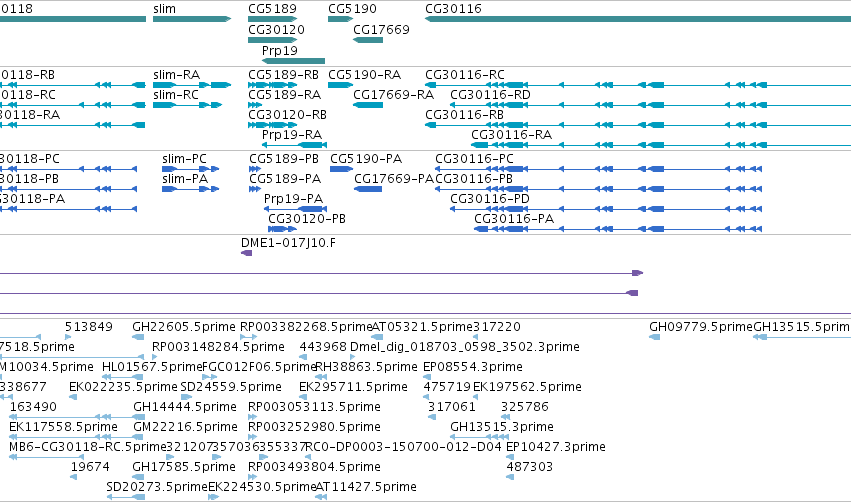
Task: Open EST MB6-CG30118-RC.5prime
Action: pos(87,447)
